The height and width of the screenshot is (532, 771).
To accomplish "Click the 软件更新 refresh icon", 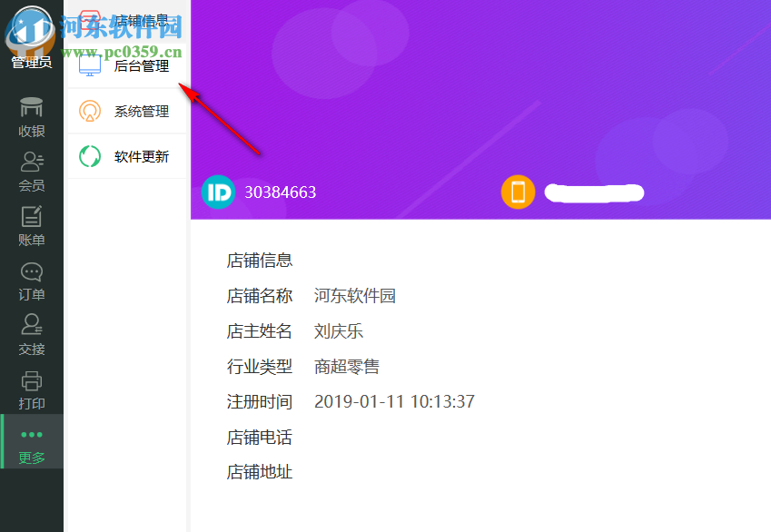I will coord(90,156).
